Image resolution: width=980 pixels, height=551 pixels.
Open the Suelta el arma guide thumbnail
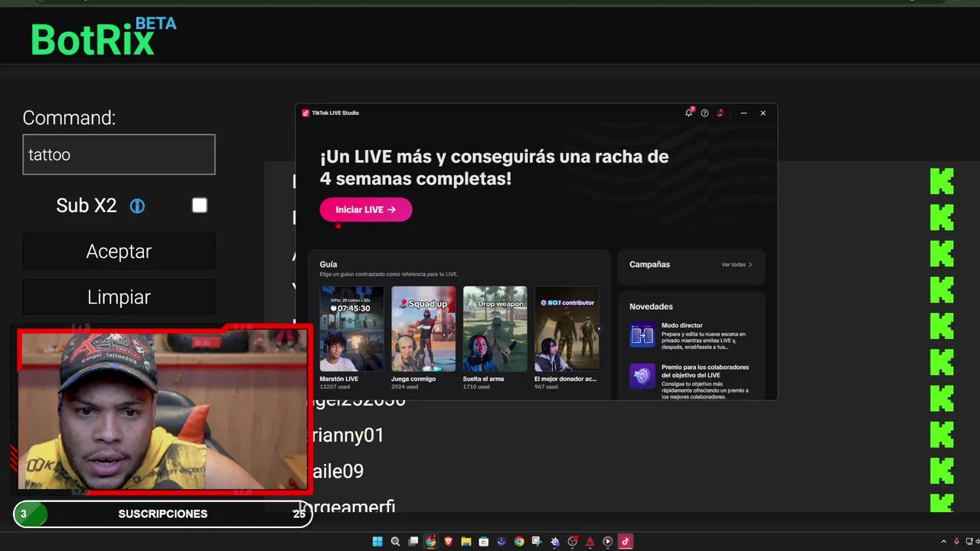495,329
